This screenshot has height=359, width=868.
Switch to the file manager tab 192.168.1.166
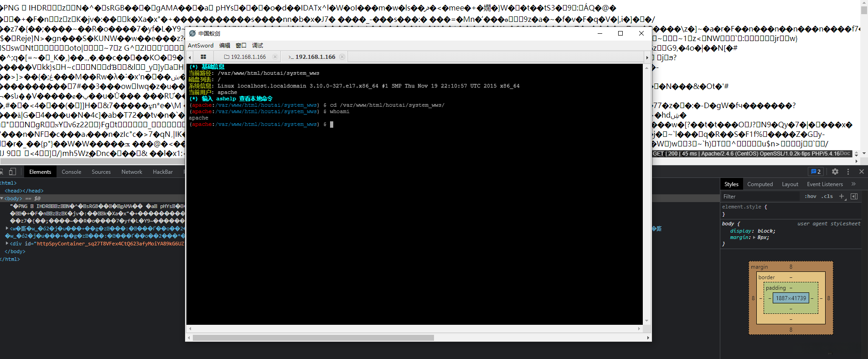coord(248,57)
